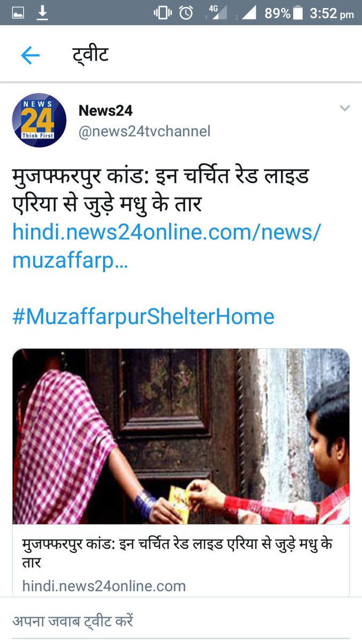Tap the download icon in status bar

pos(42,13)
